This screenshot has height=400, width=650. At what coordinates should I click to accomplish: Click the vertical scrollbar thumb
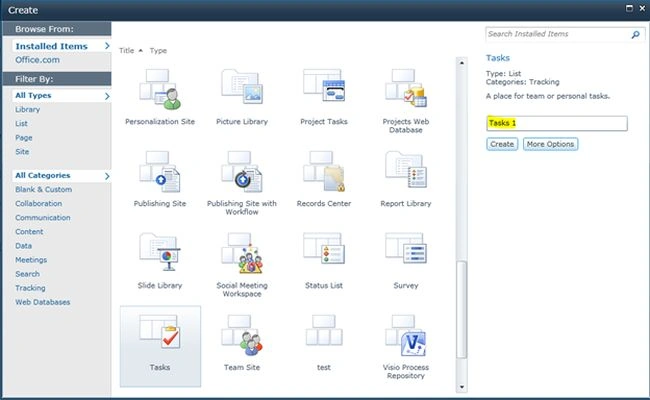pyautogui.click(x=461, y=309)
